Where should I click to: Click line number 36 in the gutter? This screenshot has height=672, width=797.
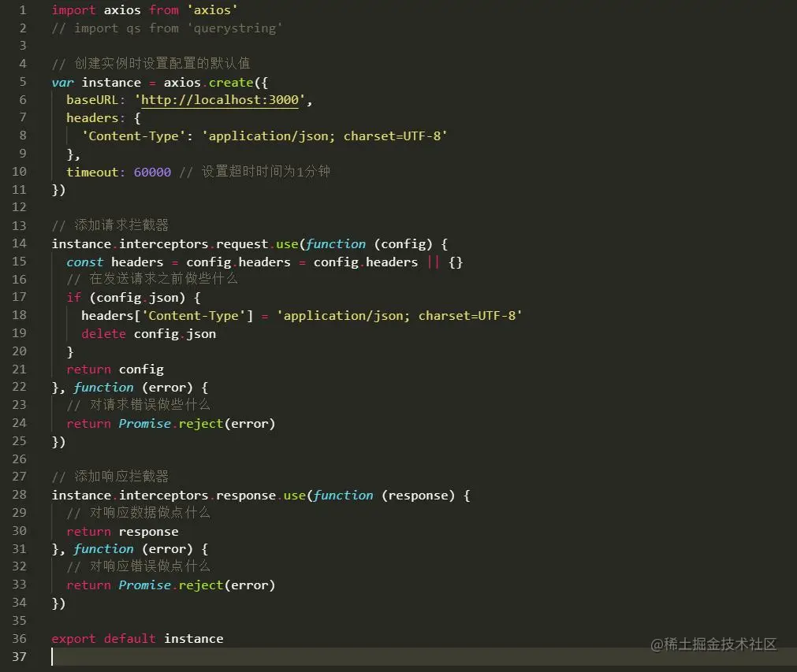[20, 638]
